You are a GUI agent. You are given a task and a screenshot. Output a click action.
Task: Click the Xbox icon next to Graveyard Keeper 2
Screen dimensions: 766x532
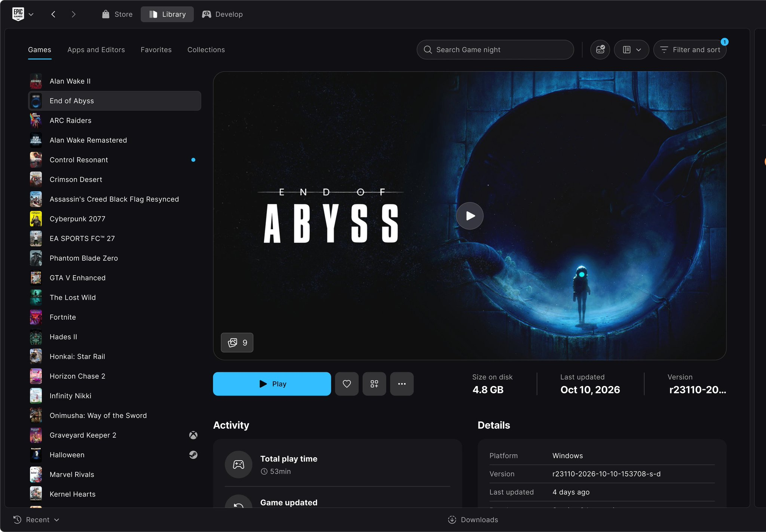pyautogui.click(x=193, y=435)
